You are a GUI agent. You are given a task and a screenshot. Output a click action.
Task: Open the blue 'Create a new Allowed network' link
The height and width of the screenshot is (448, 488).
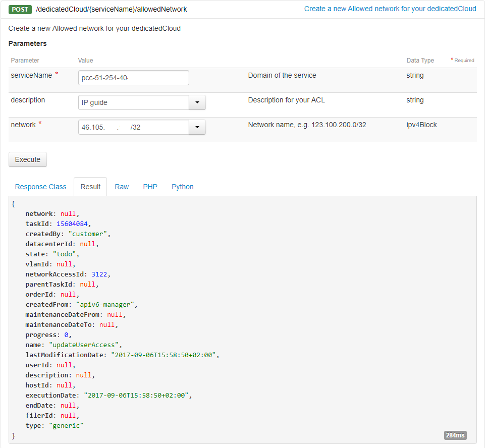point(390,9)
